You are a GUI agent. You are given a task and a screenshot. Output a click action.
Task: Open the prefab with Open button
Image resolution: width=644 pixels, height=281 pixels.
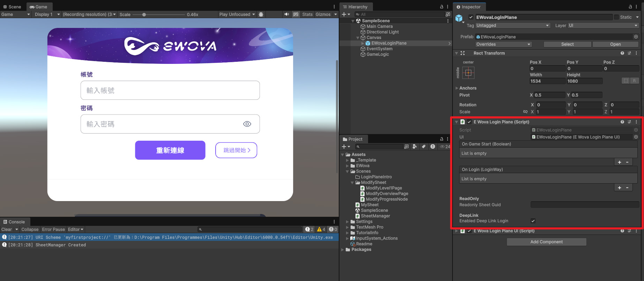(615, 44)
